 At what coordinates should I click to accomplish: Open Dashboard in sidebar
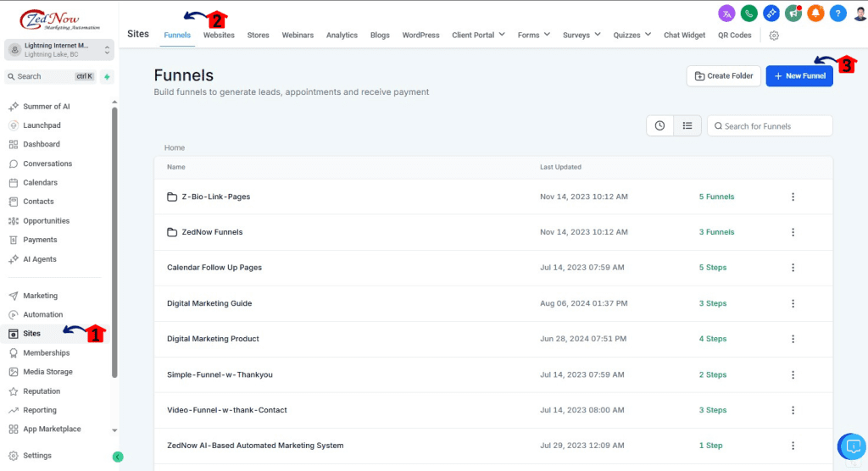coord(34,144)
